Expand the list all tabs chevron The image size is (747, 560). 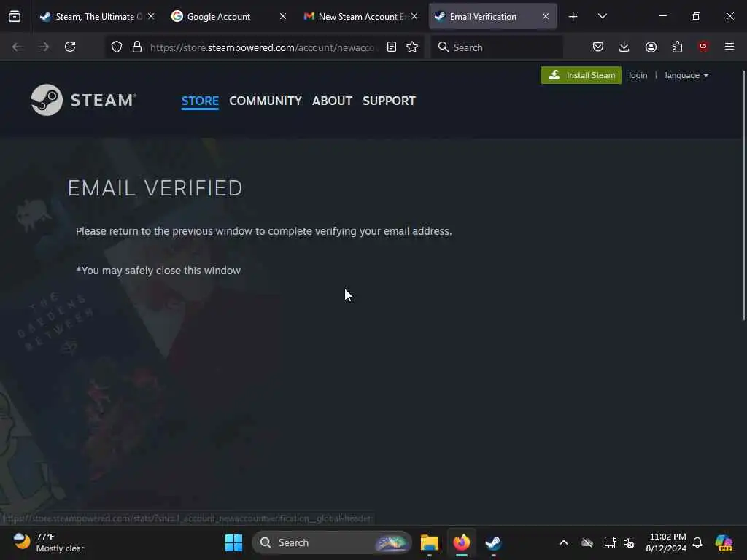(x=602, y=17)
